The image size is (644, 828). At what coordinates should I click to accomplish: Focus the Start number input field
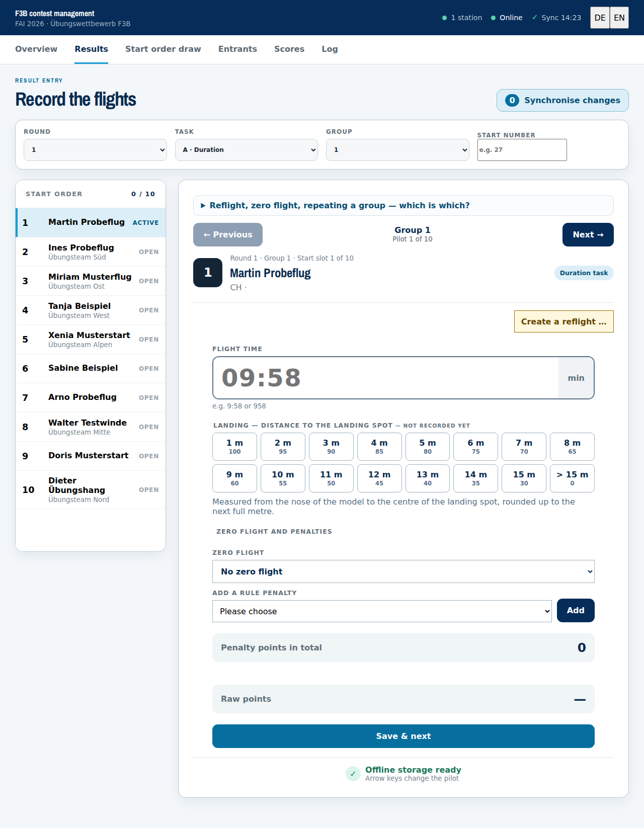(522, 150)
